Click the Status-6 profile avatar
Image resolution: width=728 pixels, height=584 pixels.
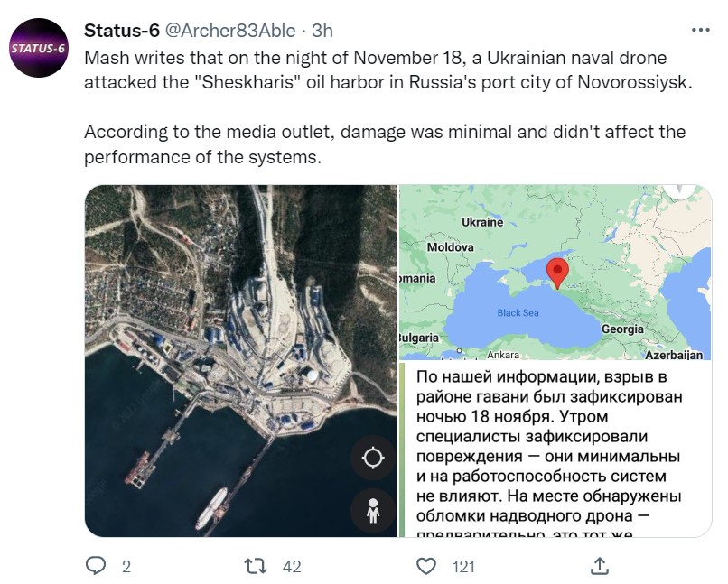click(x=38, y=48)
